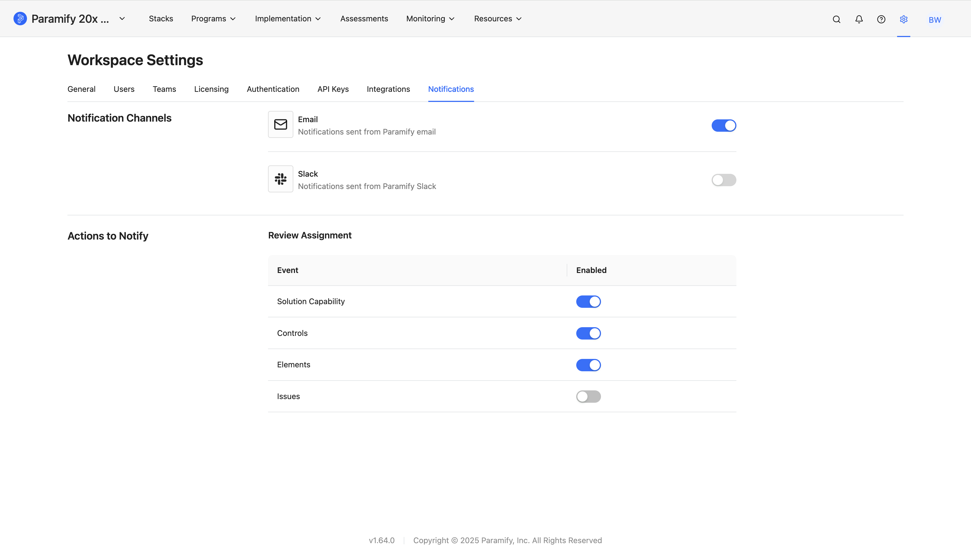Click the Email envelope icon
The height and width of the screenshot is (560, 971).
coord(280,124)
